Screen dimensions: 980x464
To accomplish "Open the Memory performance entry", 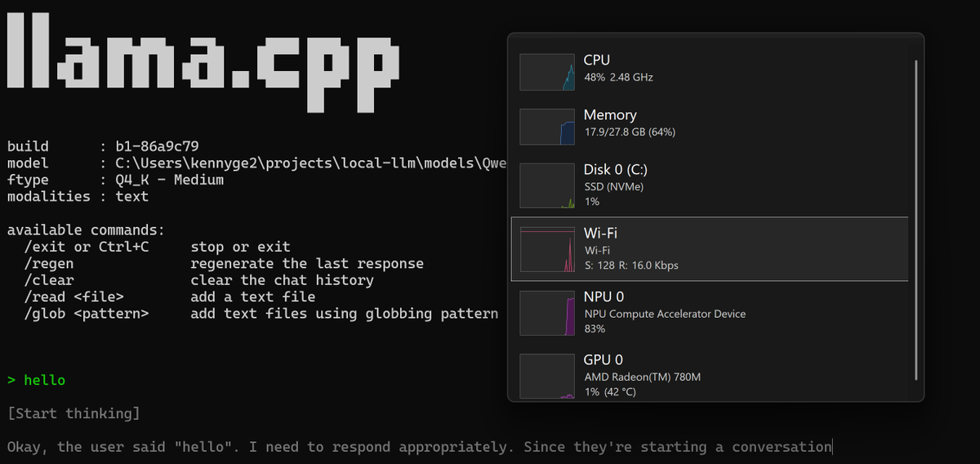I will coord(709,126).
